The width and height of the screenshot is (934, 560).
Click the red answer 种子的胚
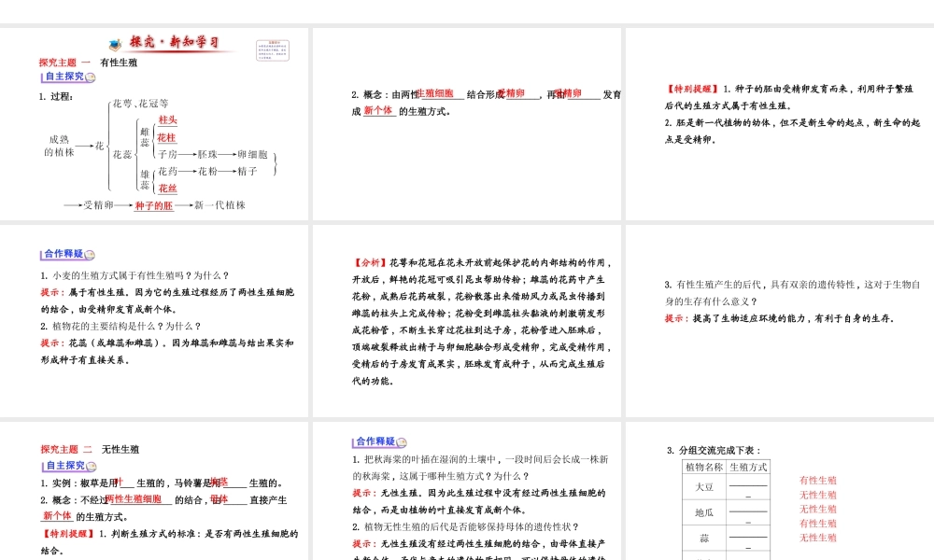tap(154, 206)
